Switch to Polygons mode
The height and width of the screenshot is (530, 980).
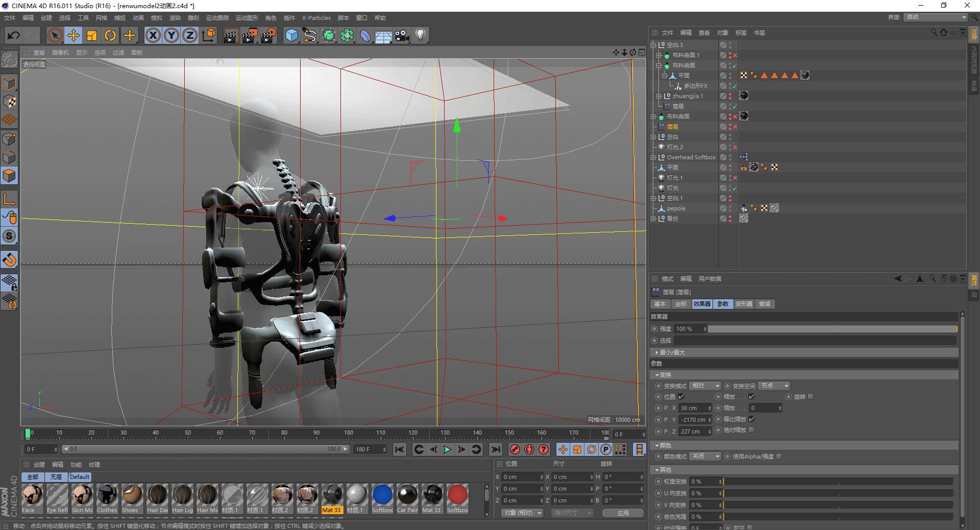(x=10, y=176)
